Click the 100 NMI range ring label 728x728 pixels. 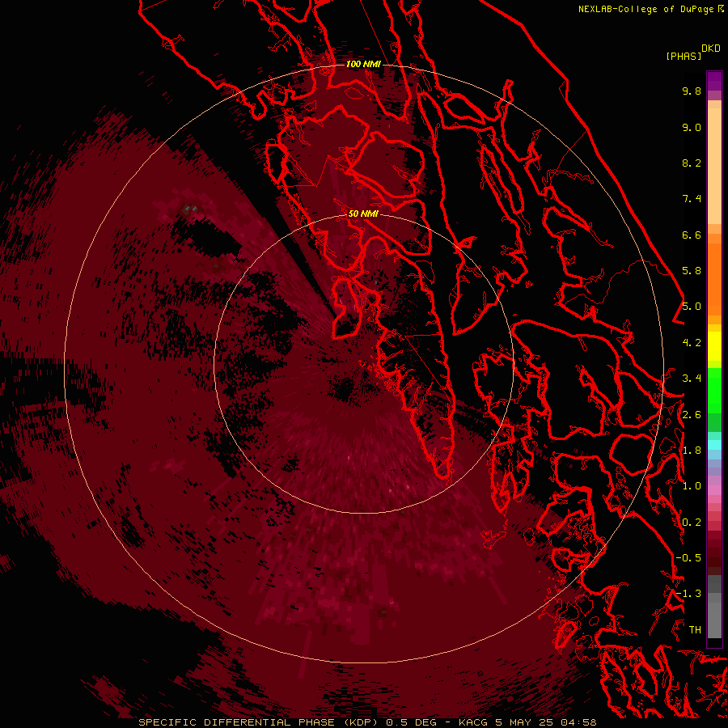click(x=363, y=64)
